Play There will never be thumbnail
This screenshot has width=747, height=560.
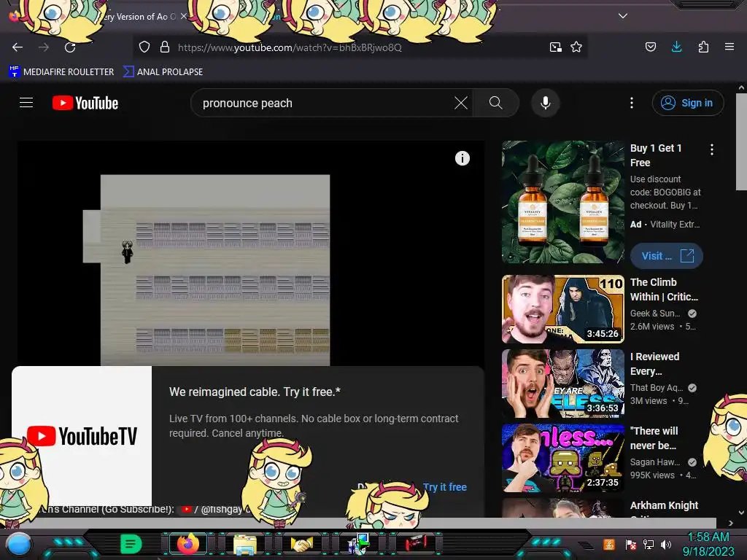point(562,458)
